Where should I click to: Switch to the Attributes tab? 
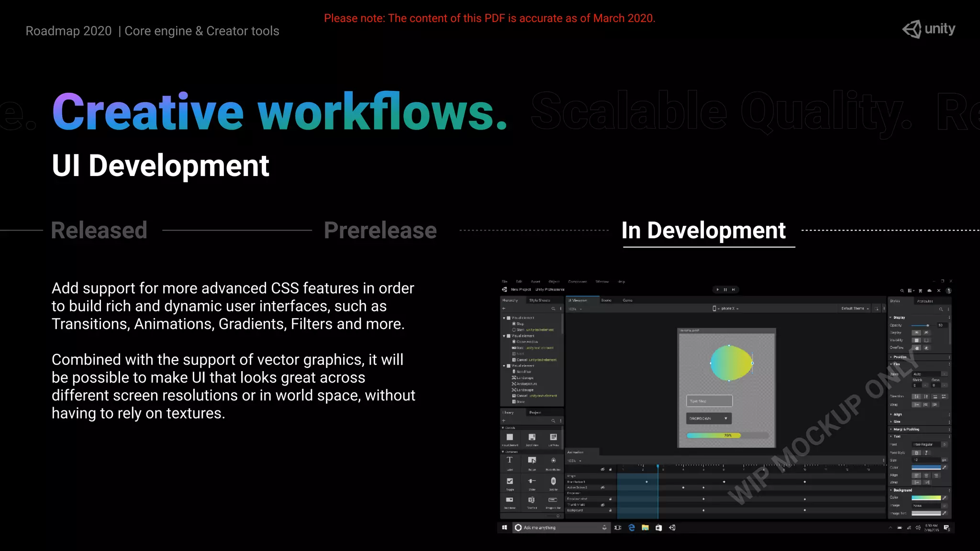tap(925, 301)
